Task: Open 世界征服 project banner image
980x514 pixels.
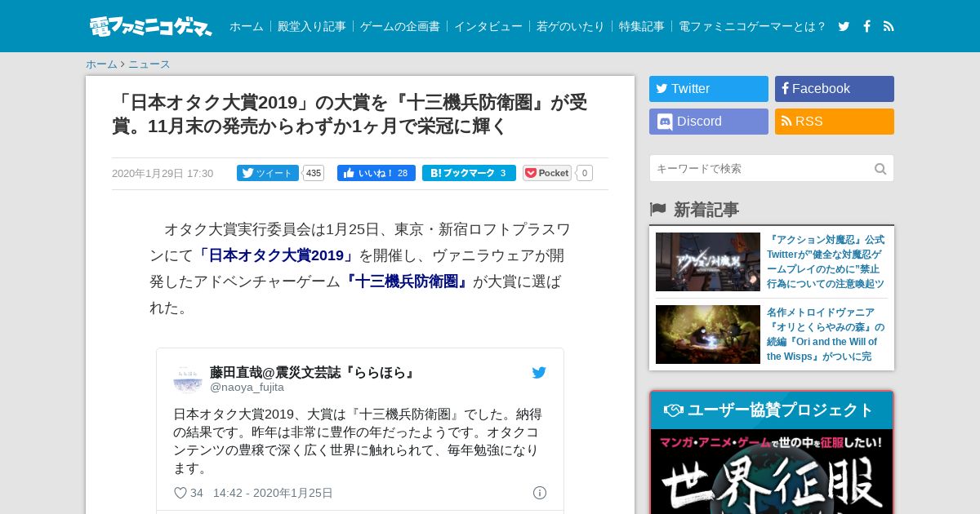Action: (772, 472)
